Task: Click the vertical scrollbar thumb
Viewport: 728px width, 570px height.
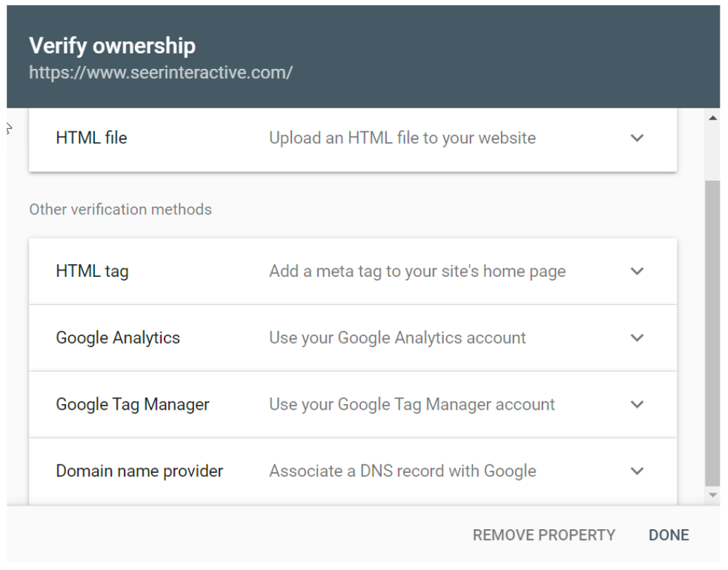Action: pyautogui.click(x=713, y=330)
